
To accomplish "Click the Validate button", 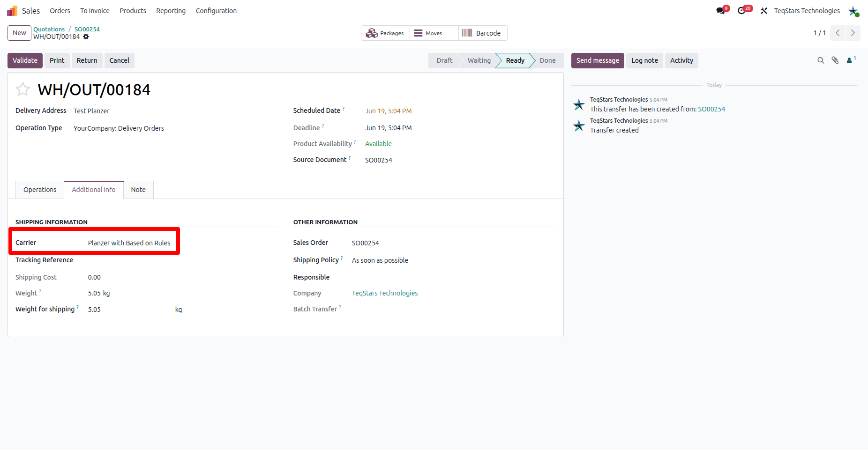I will pos(25,60).
